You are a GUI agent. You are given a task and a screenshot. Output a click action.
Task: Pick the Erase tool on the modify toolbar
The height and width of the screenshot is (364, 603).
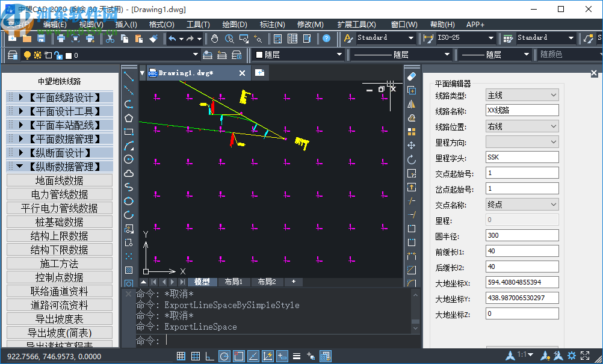pyautogui.click(x=411, y=75)
